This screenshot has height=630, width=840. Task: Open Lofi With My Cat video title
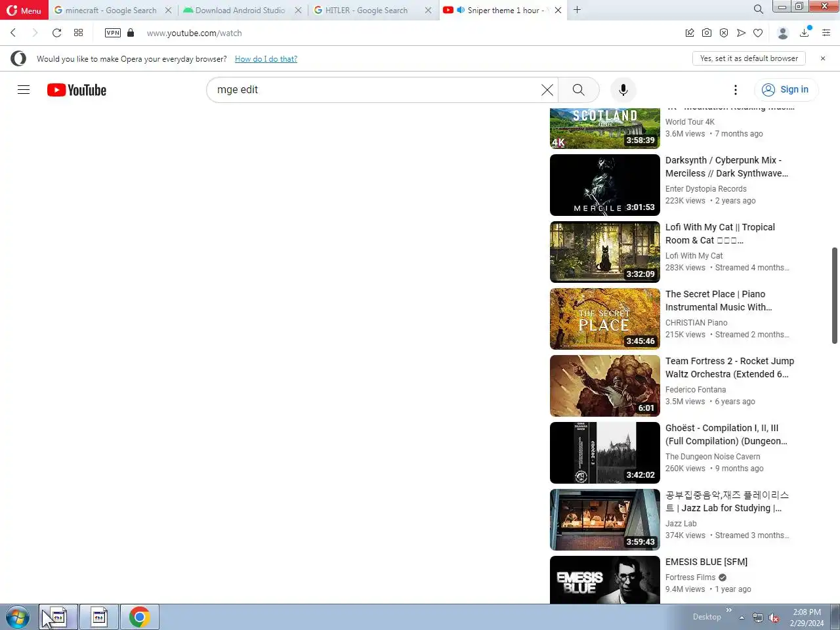point(720,234)
